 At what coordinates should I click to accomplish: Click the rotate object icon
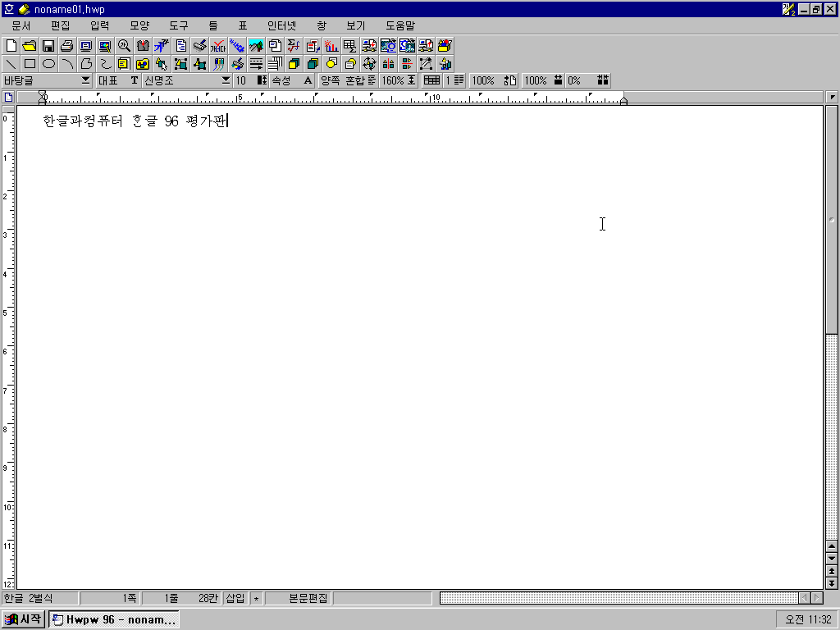(x=369, y=64)
